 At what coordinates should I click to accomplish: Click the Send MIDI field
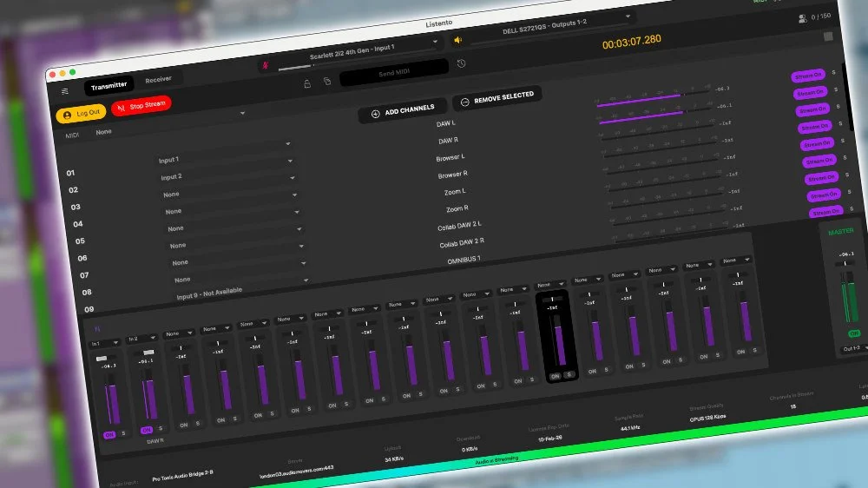point(394,73)
